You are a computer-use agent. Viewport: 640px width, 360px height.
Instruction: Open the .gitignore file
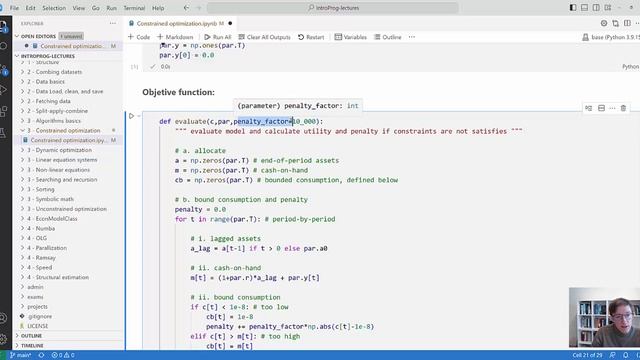coord(40,316)
